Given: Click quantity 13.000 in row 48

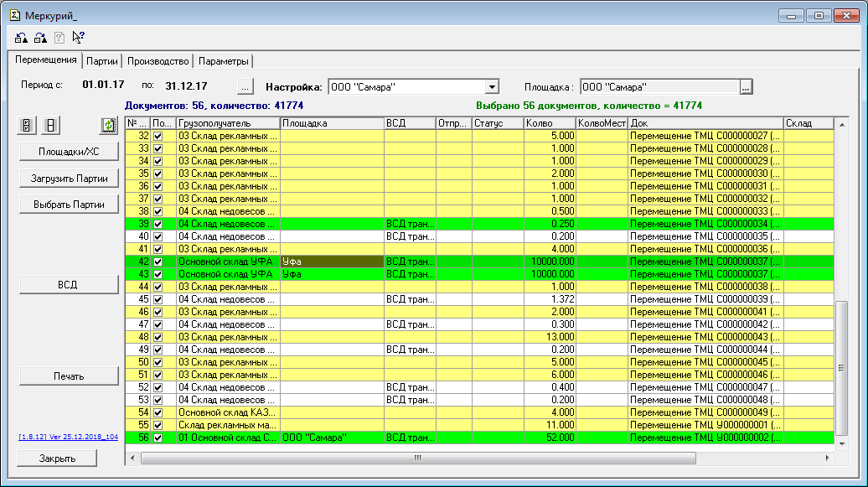Looking at the screenshot, I should tap(550, 337).
